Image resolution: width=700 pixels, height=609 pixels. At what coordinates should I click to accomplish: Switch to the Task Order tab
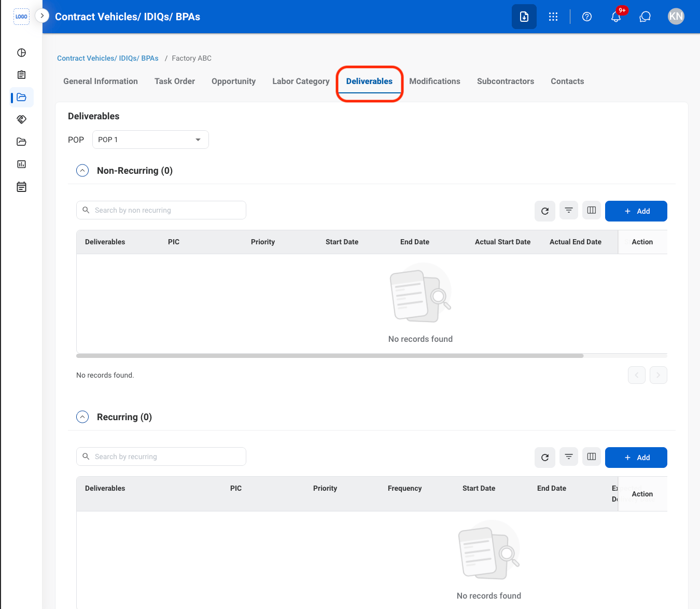[175, 81]
